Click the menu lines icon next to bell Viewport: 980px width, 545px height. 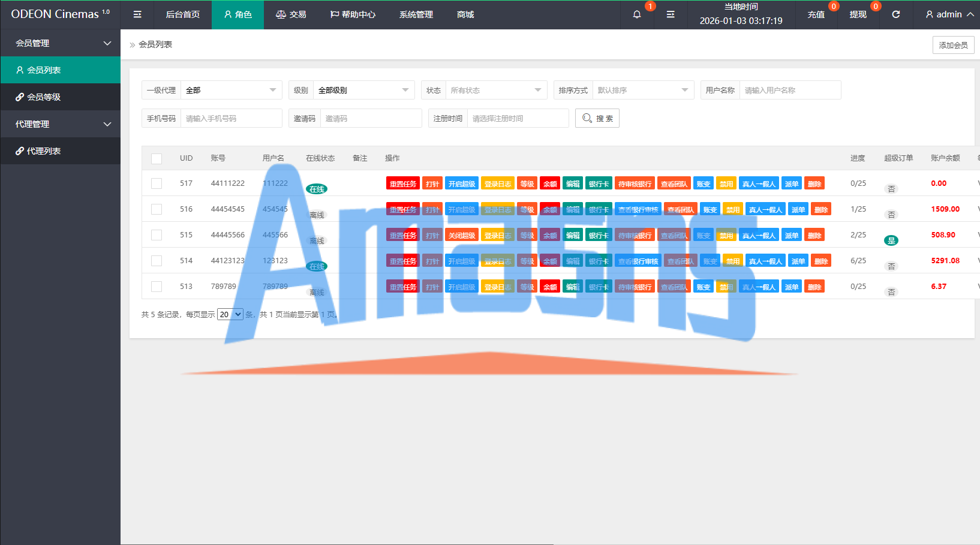pyautogui.click(x=671, y=14)
